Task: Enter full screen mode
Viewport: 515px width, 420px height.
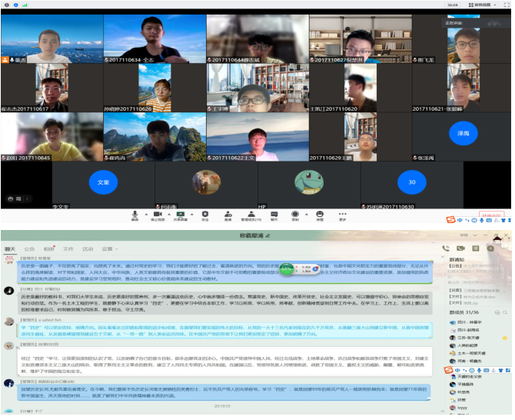Action: [x=507, y=5]
